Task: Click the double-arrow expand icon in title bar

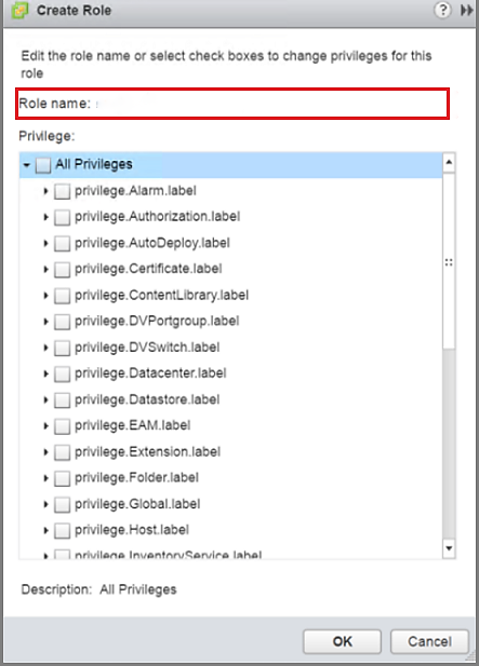Action: coord(467,10)
